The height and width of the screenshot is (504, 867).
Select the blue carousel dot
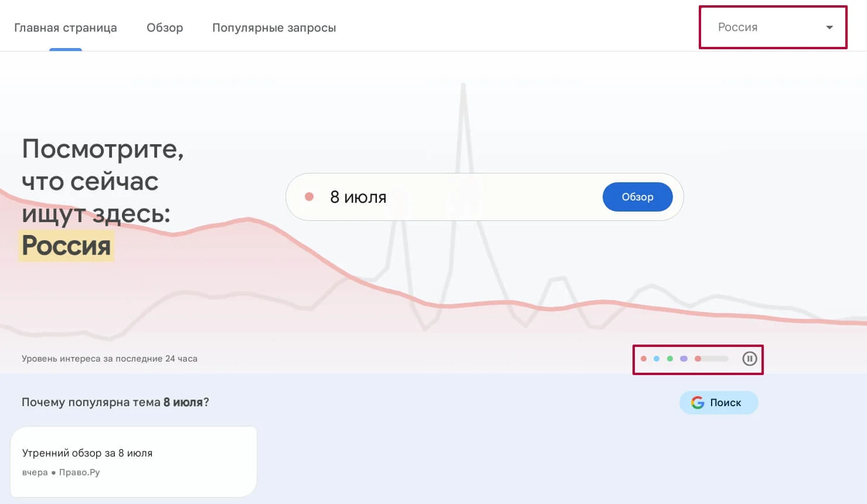pos(657,359)
